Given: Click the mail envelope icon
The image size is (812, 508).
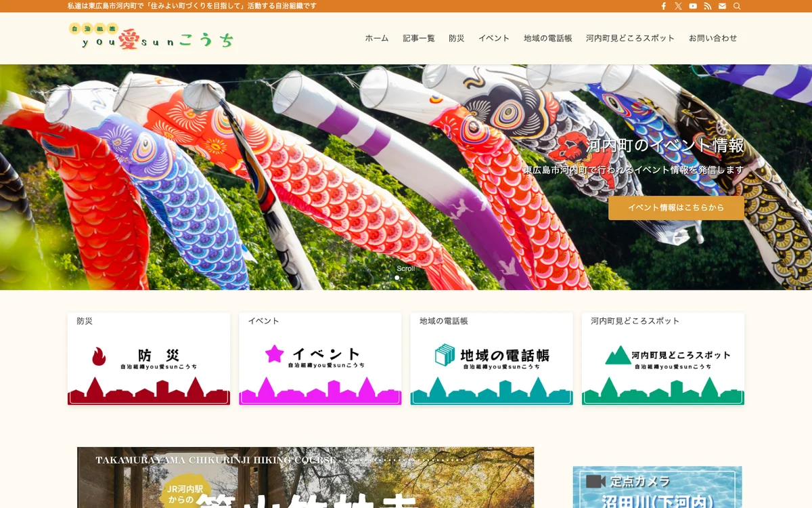Looking at the screenshot, I should coord(722,6).
